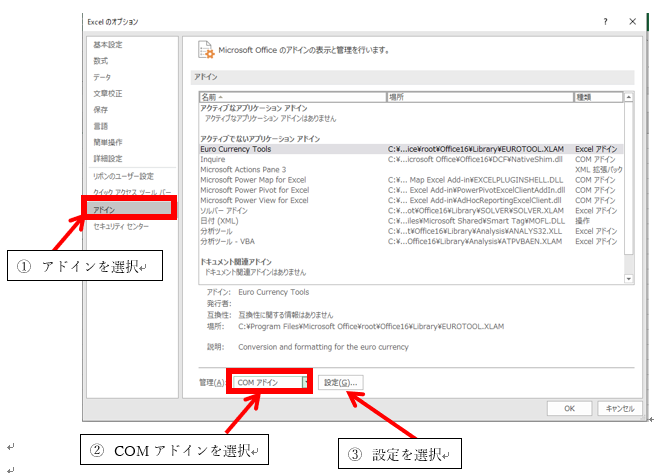Close the Excel のオプション dialog

coord(632,22)
